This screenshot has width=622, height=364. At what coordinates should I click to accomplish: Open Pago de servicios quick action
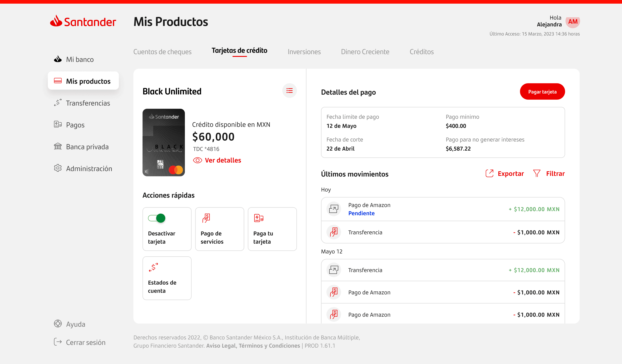click(219, 229)
